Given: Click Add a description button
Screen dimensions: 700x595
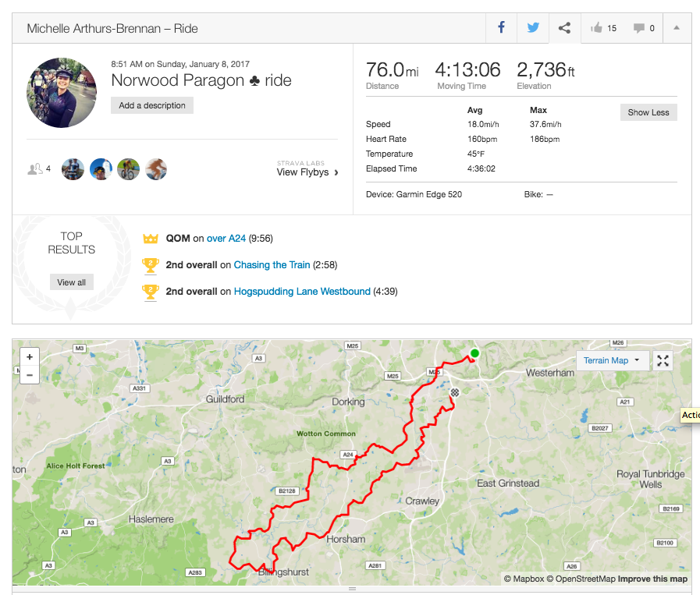Looking at the screenshot, I should tap(152, 105).
